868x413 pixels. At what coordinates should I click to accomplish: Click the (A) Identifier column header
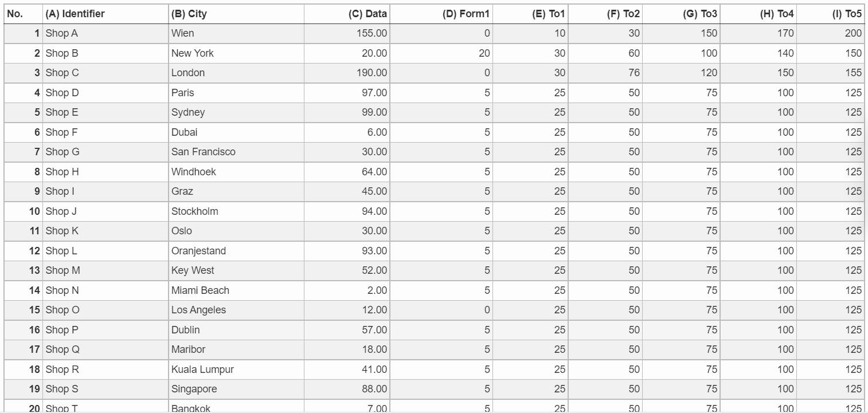pos(105,14)
